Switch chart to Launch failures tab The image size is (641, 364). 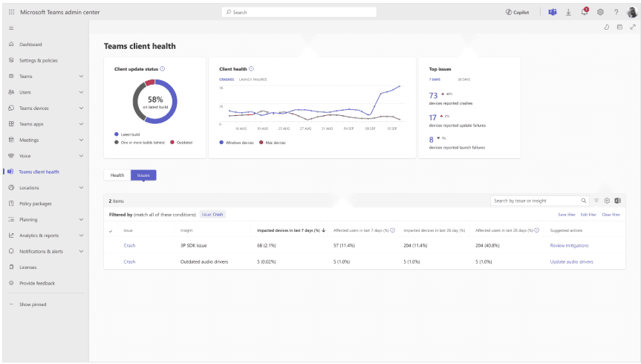coord(253,79)
